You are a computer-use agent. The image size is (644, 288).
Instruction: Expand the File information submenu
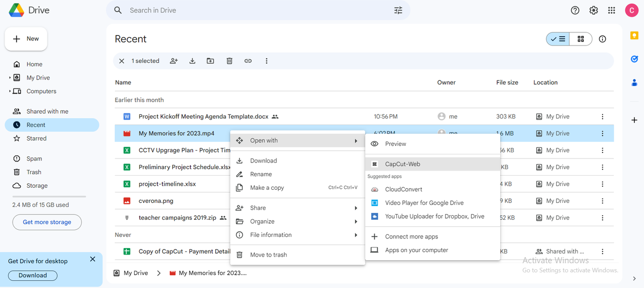pos(298,235)
